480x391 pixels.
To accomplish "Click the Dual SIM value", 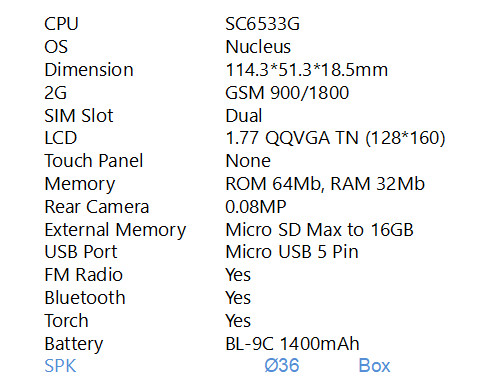I will (x=244, y=116).
